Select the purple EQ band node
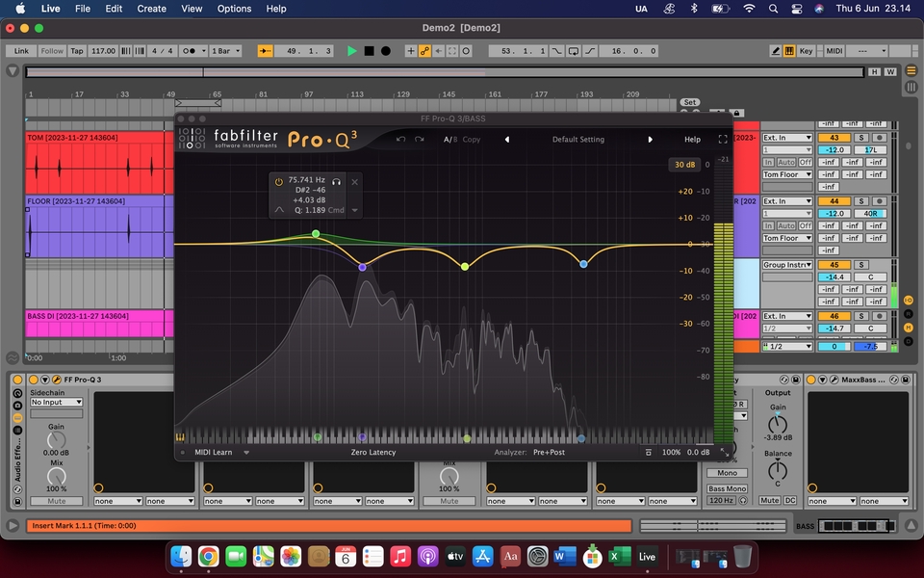Viewport: 924px width, 578px height. point(363,267)
